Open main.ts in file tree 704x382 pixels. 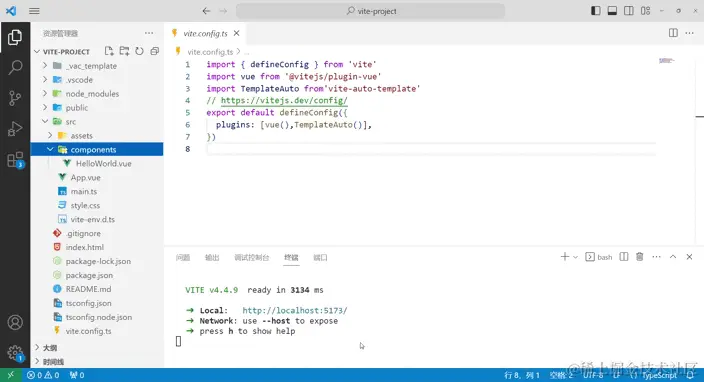(x=84, y=191)
